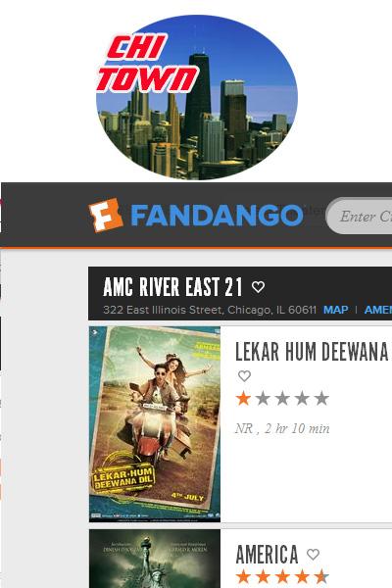Select the AMC River East 21 heading
The width and height of the screenshot is (392, 588).
pyautogui.click(x=172, y=287)
